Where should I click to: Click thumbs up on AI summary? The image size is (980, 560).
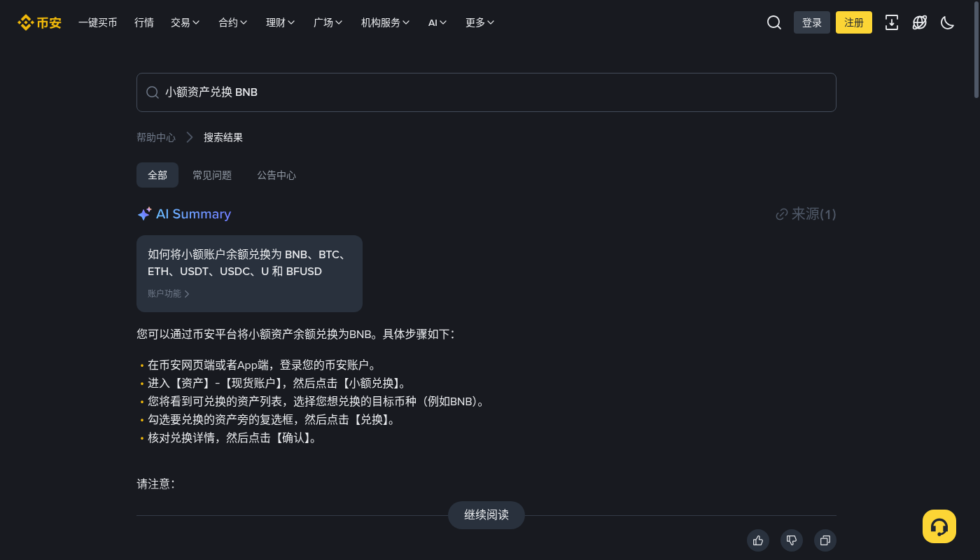point(758,540)
